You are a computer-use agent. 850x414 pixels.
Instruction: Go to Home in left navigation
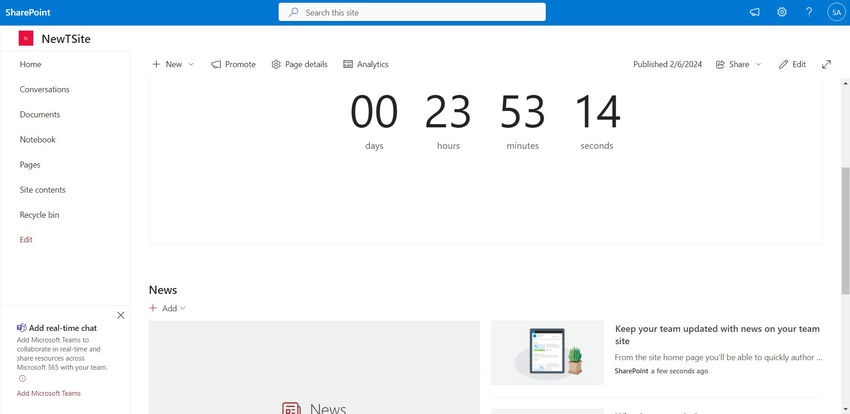point(30,64)
